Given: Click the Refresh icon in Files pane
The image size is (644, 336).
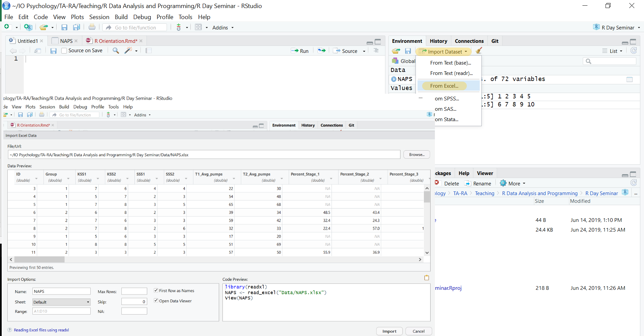Looking at the screenshot, I should click(633, 183).
